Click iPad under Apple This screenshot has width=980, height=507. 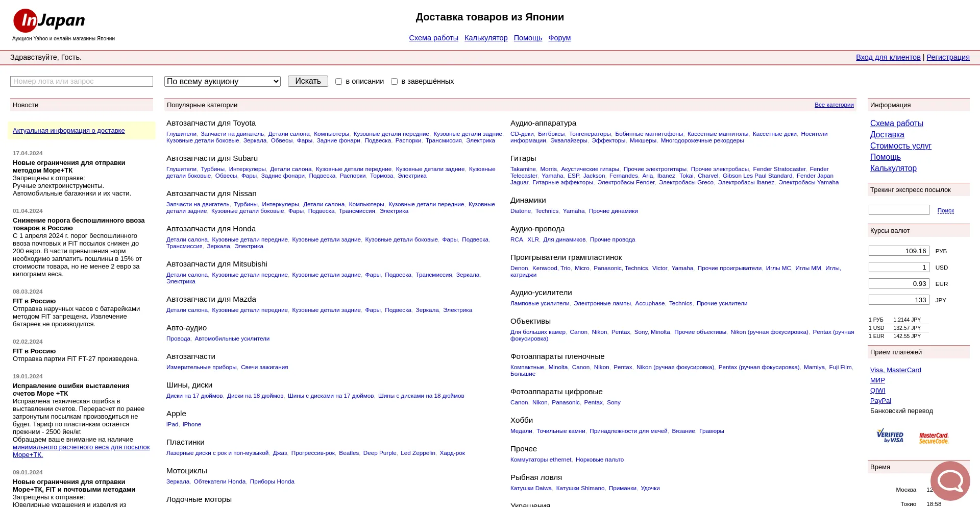[172, 424]
